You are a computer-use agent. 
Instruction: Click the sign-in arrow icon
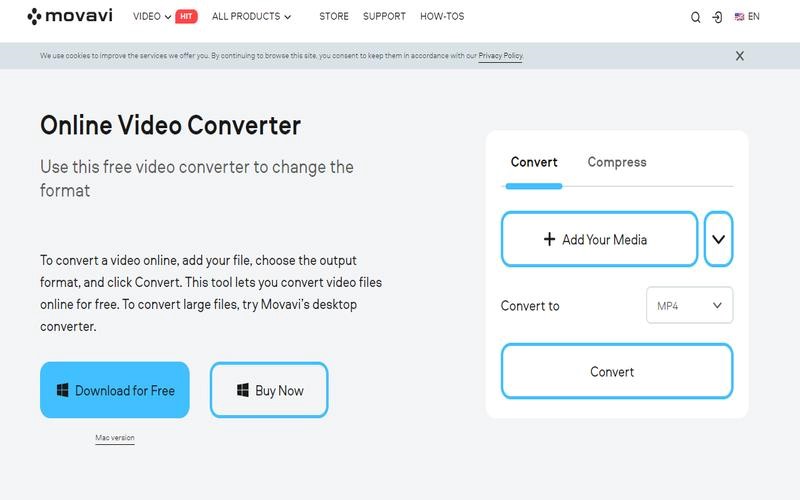coord(717,17)
